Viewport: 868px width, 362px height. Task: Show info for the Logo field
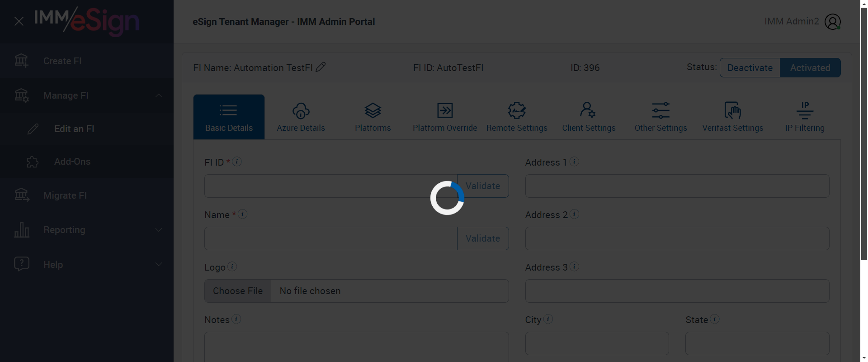pyautogui.click(x=232, y=267)
